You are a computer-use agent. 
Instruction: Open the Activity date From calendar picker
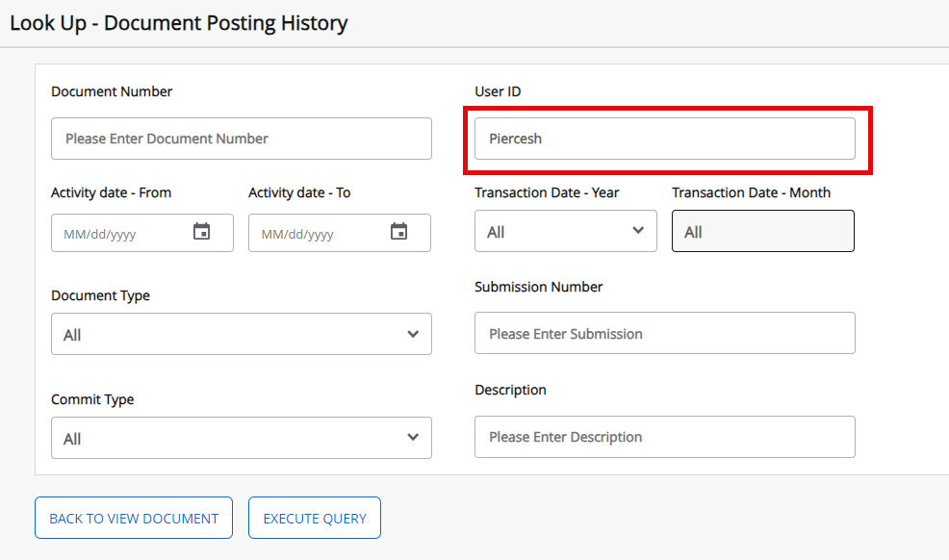(201, 232)
